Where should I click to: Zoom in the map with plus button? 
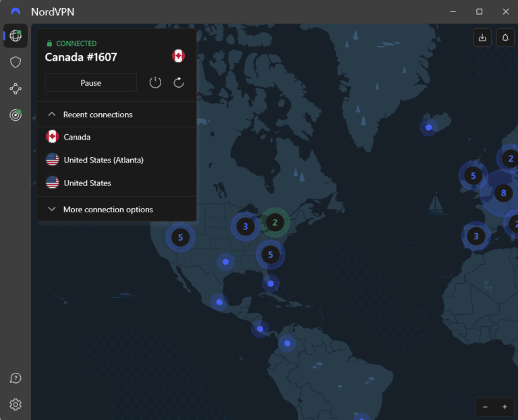coord(505,407)
